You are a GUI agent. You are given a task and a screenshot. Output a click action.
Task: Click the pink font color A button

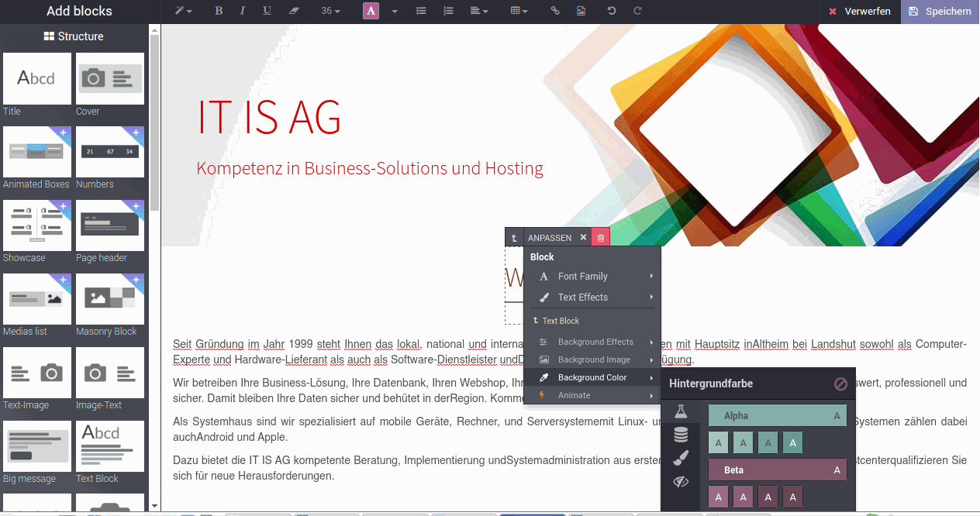[371, 11]
